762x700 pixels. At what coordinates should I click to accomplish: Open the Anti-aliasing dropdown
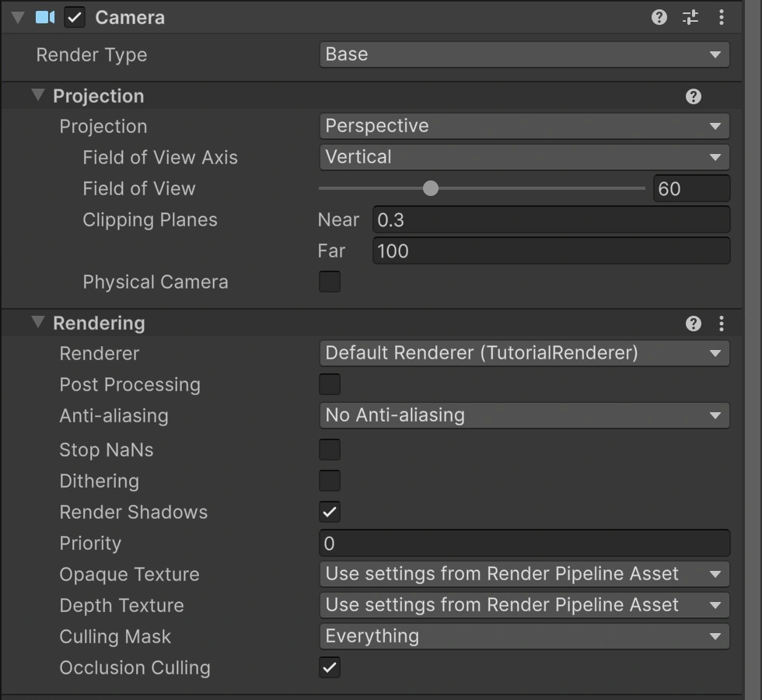click(524, 415)
